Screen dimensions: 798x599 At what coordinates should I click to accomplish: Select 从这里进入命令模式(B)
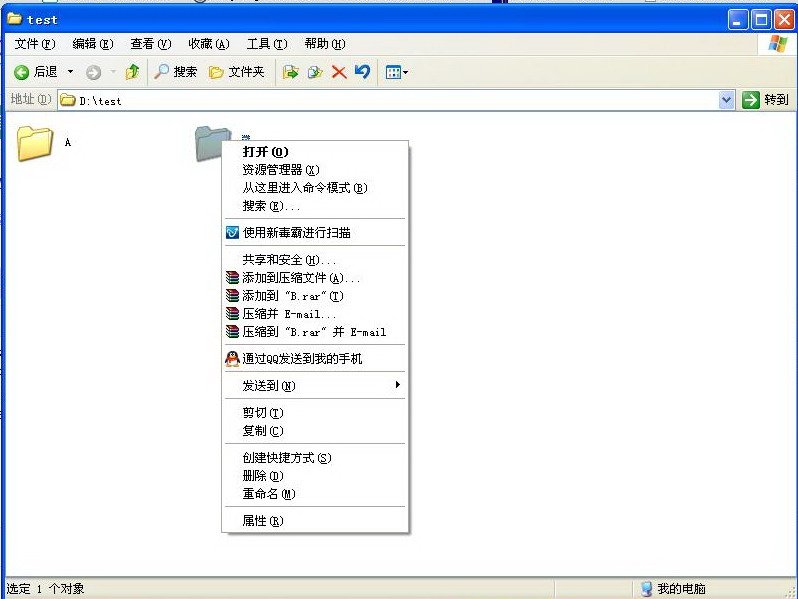tap(315, 188)
